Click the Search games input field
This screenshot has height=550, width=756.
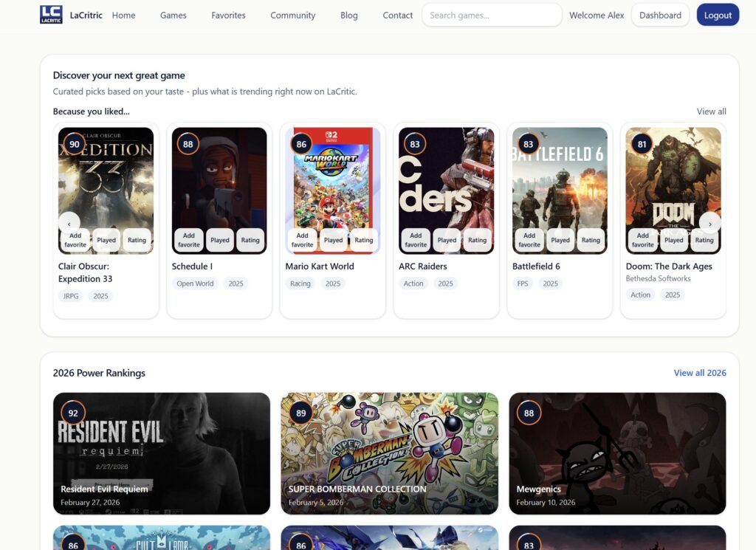(x=492, y=15)
